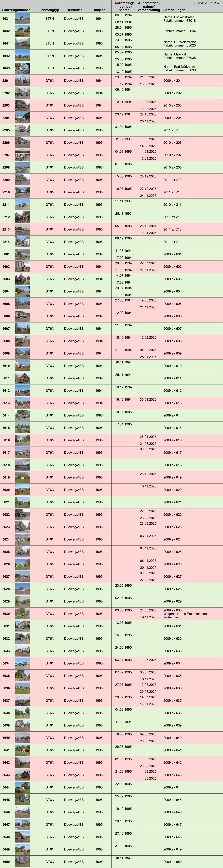223x868 pixels.
Task: Click the Außerbetriebnahme/Verschrottung column header
Action: coord(149,7)
